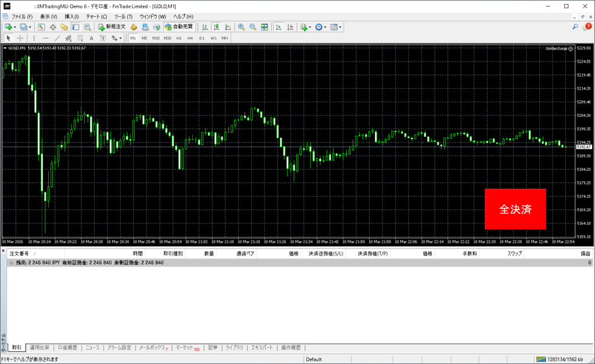Expand the timeframe periods clock dropdown
The image size is (595, 364).
[325, 27]
